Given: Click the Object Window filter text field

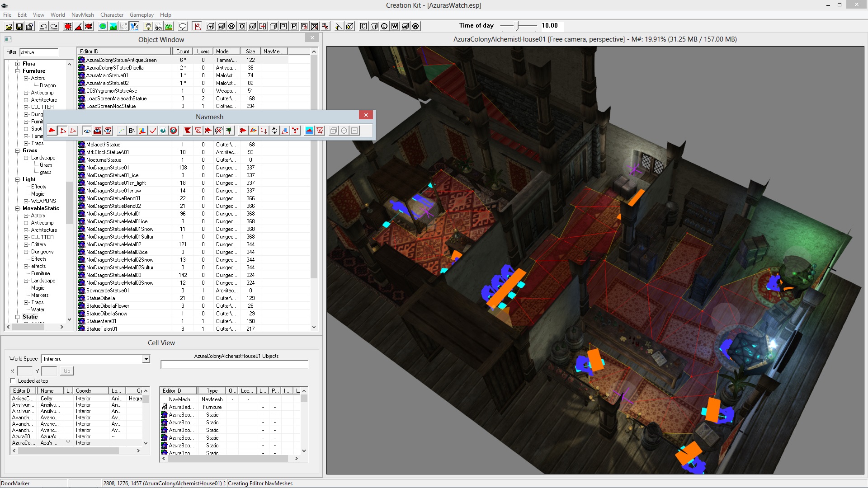Looking at the screenshot, I should 39,52.
